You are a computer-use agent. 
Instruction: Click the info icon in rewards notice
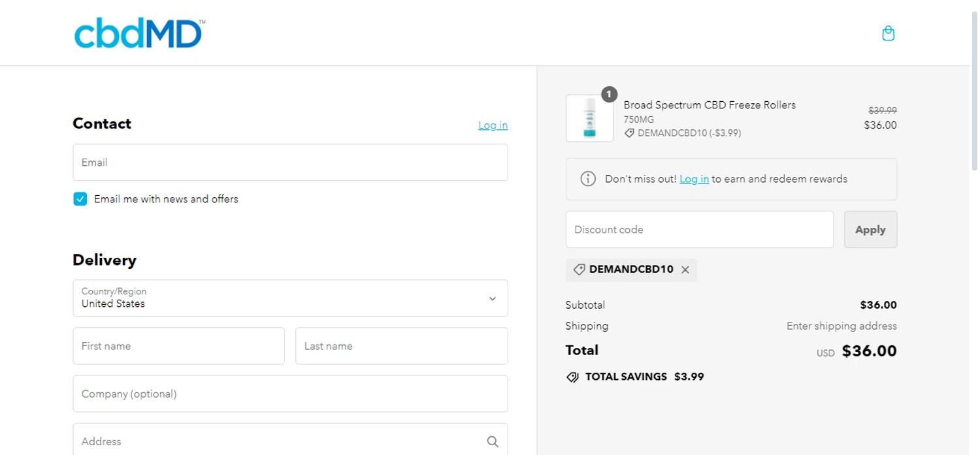588,179
